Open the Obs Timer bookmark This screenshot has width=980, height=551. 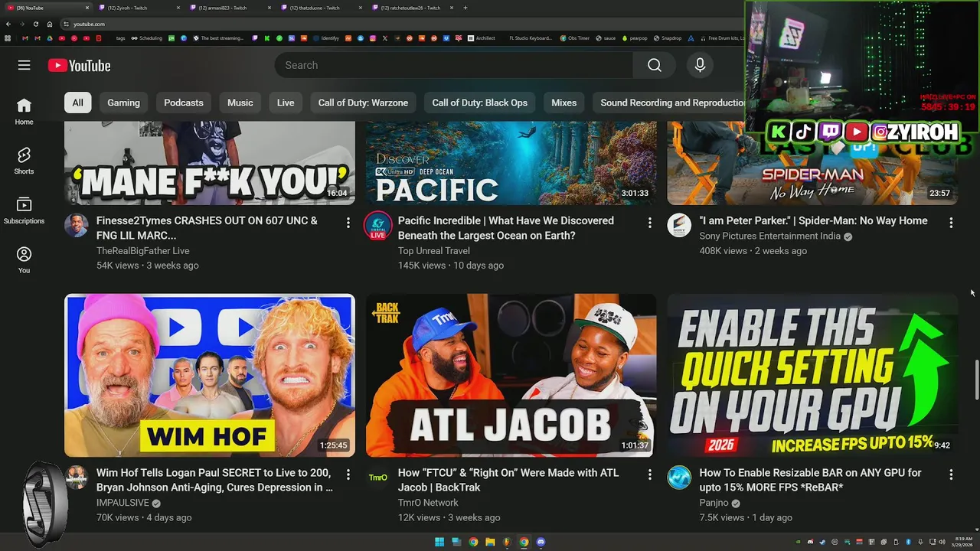574,37
